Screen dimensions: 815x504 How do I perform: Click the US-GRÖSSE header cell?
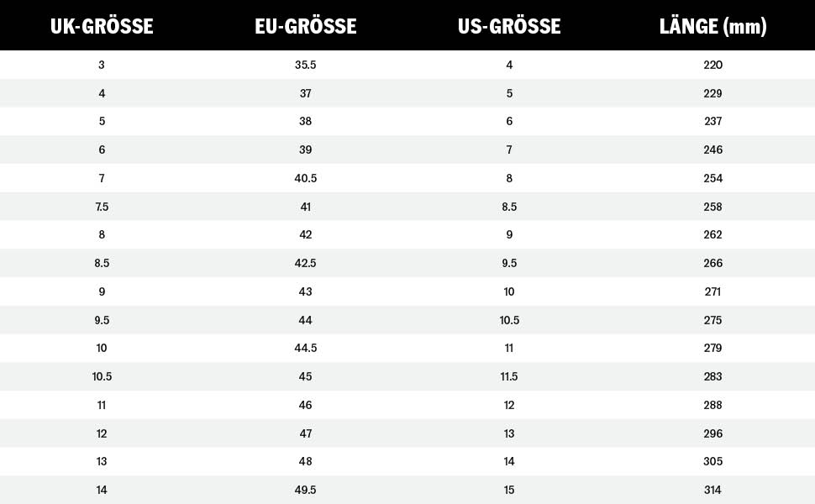pyautogui.click(x=509, y=26)
